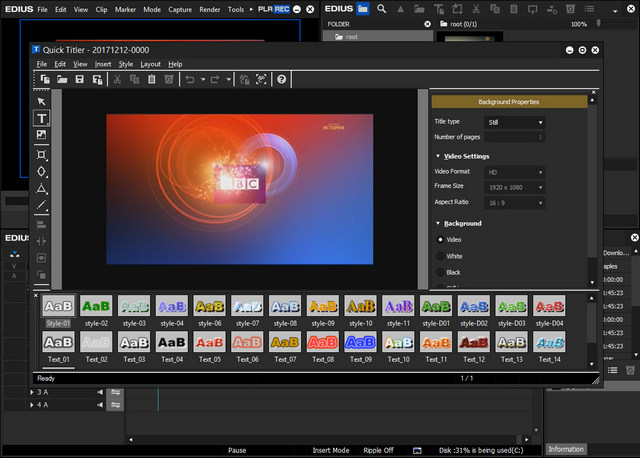This screenshot has width=640, height=458.
Task: Click the Information tab at bottom right
Action: click(566, 449)
